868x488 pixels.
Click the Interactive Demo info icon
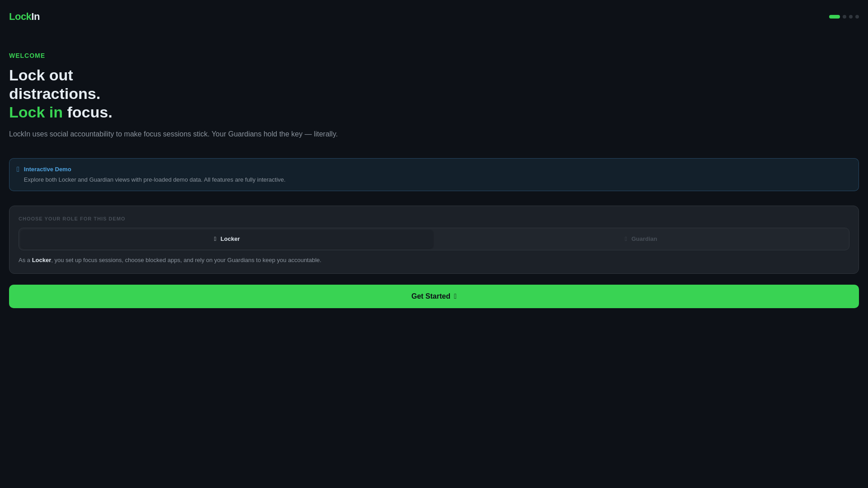(x=18, y=169)
